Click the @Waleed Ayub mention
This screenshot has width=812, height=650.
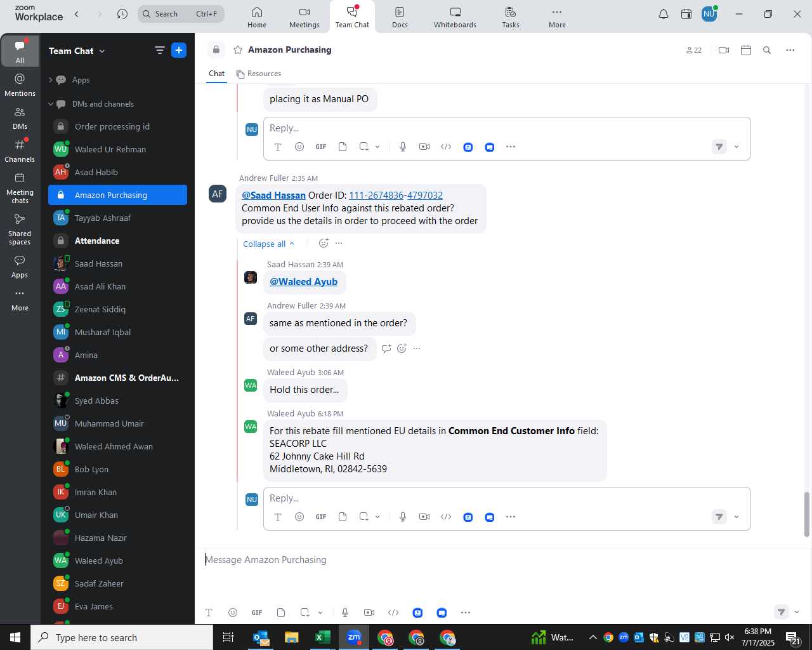(x=303, y=282)
